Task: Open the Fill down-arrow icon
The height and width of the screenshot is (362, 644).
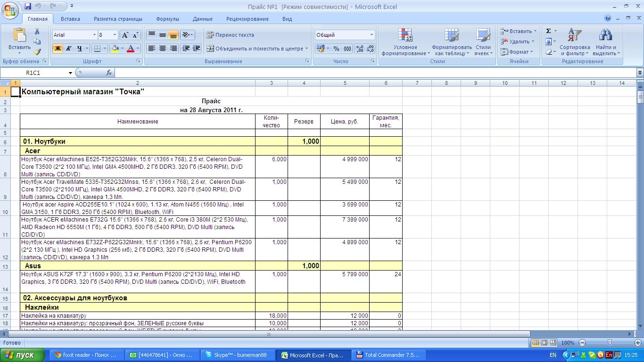Action: click(549, 41)
